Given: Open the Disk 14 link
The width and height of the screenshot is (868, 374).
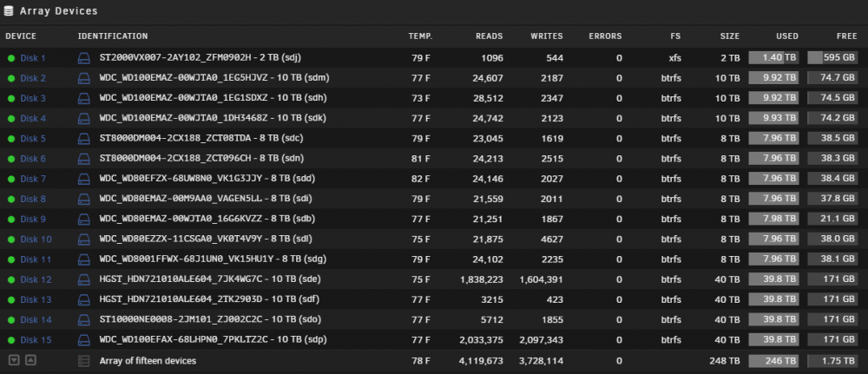Looking at the screenshot, I should point(36,320).
